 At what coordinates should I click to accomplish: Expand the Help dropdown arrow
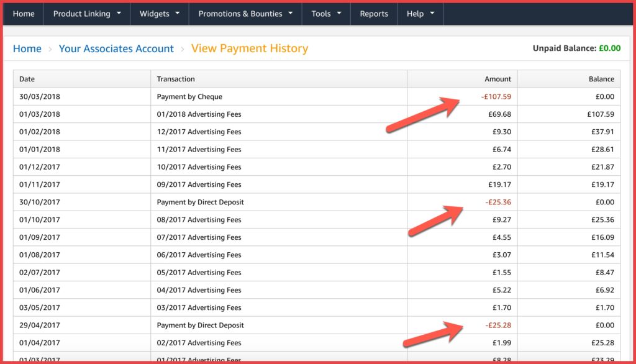[x=432, y=14]
